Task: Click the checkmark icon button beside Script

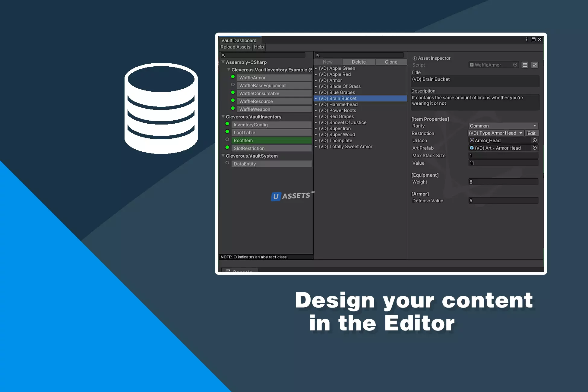Action: click(x=535, y=65)
